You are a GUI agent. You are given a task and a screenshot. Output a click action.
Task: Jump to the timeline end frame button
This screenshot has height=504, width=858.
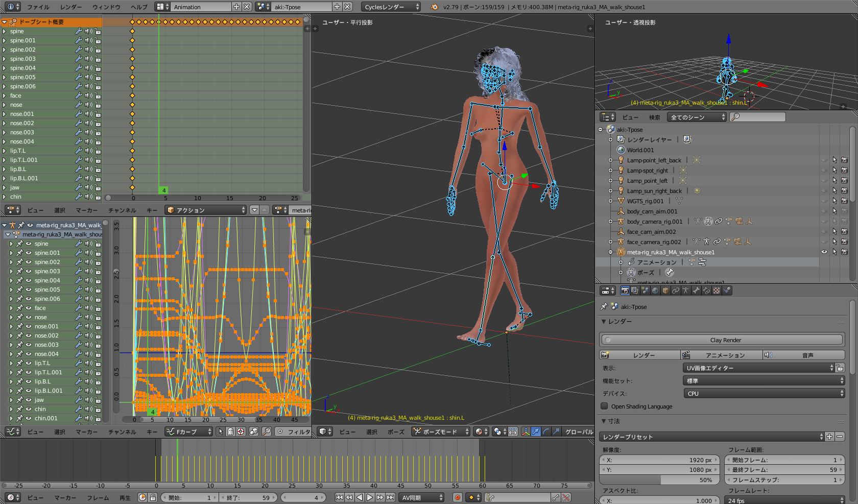(x=390, y=497)
